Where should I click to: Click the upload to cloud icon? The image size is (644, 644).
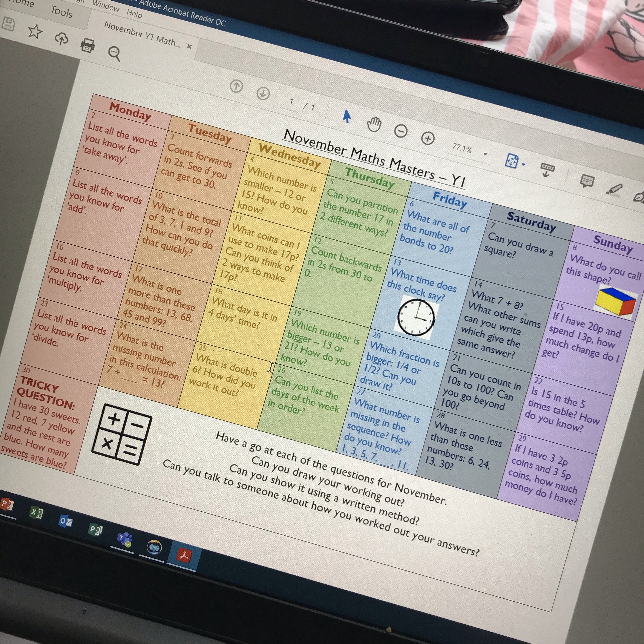click(x=61, y=39)
